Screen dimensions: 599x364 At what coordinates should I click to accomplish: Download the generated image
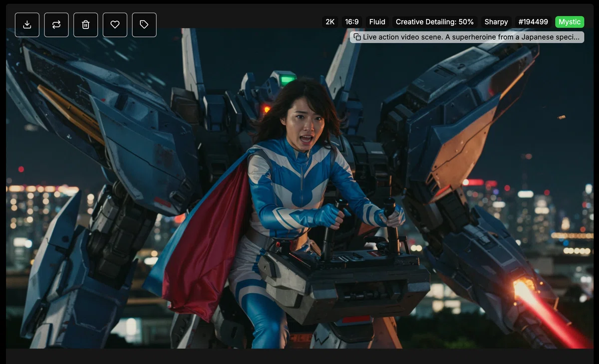(x=27, y=25)
